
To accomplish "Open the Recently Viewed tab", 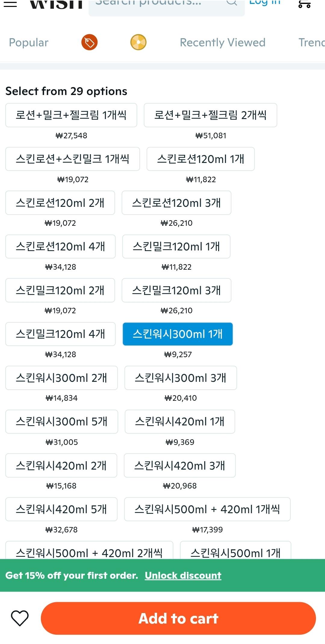I will (223, 43).
